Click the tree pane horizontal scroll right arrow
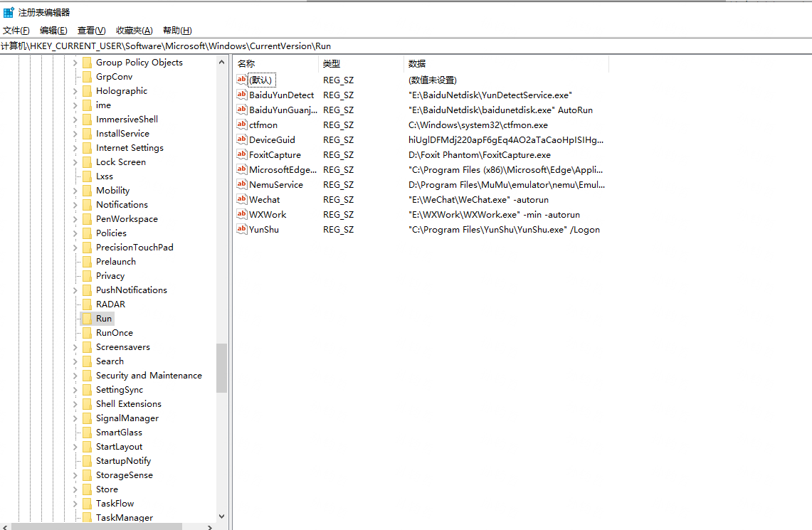The image size is (812, 530). (x=210, y=527)
